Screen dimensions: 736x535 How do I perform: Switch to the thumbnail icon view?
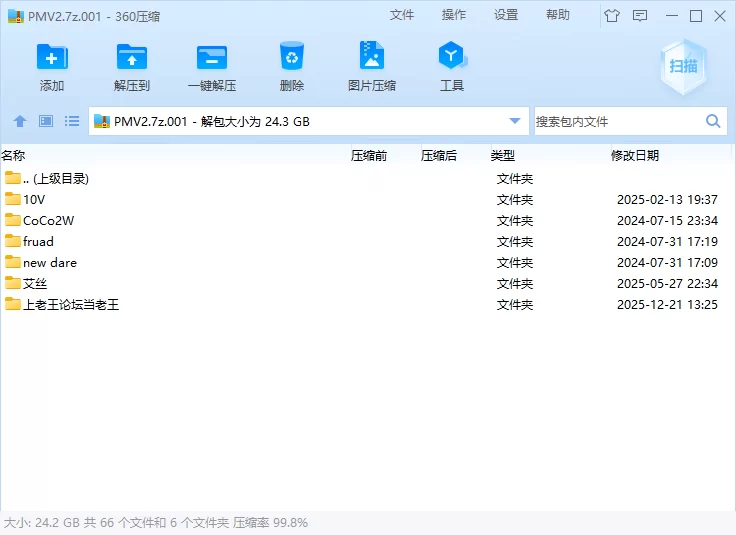46,121
